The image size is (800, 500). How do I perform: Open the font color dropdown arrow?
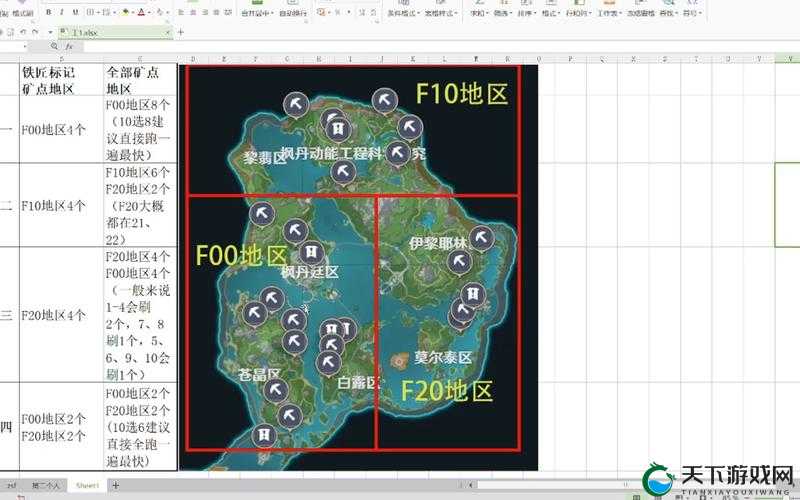pyautogui.click(x=149, y=12)
